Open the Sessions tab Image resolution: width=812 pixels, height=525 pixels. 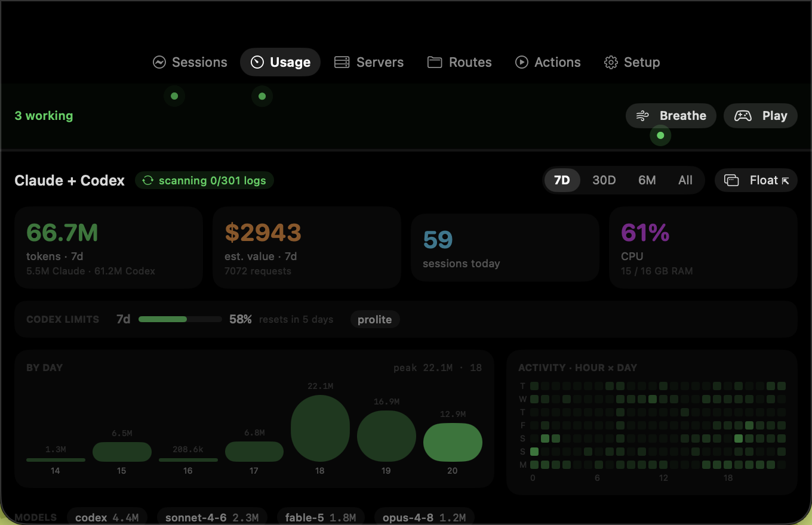pos(190,62)
